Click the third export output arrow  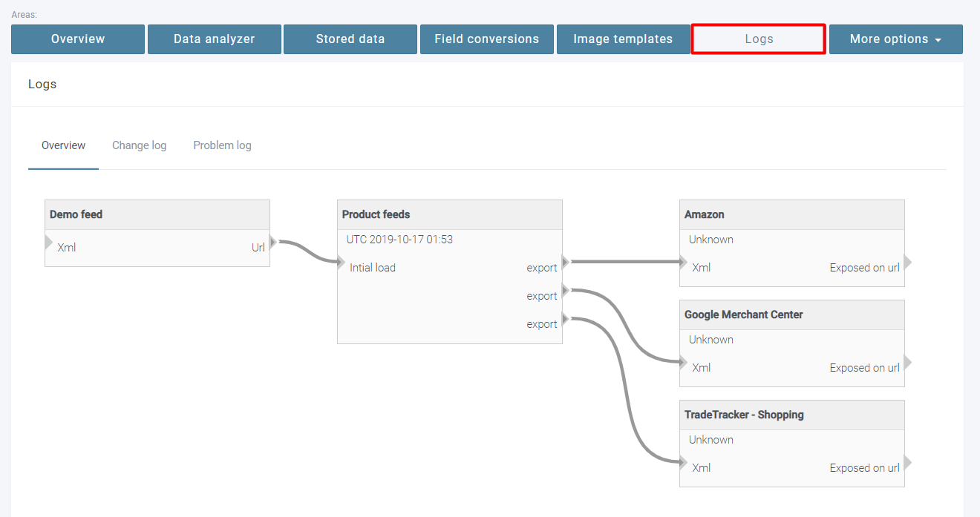click(x=566, y=318)
